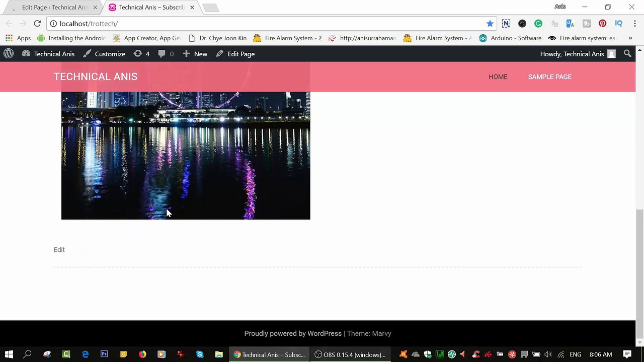Image resolution: width=644 pixels, height=362 pixels.
Task: Launch Photoshop from the taskbar
Action: (x=104, y=354)
